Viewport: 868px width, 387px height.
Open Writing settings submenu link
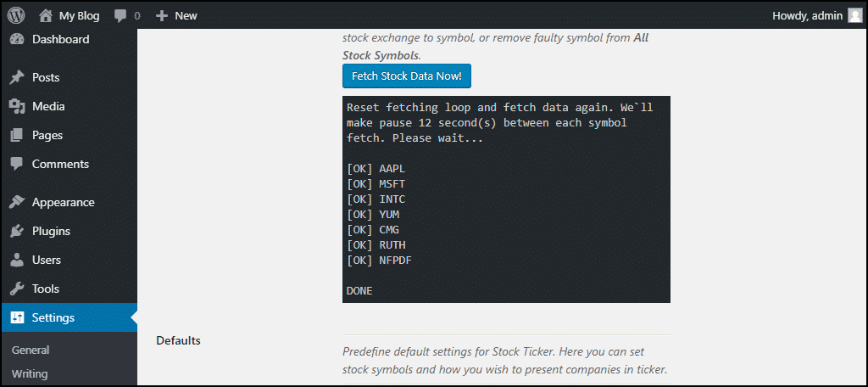pyautogui.click(x=30, y=373)
